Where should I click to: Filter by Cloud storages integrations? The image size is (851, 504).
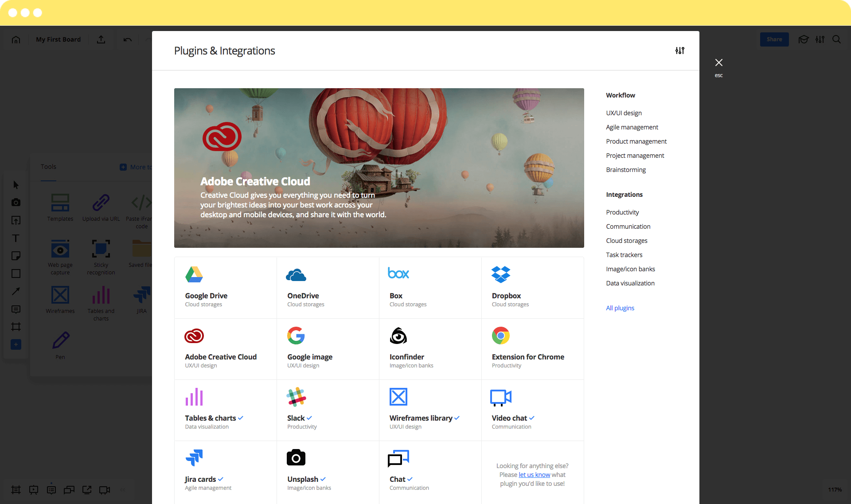tap(626, 241)
